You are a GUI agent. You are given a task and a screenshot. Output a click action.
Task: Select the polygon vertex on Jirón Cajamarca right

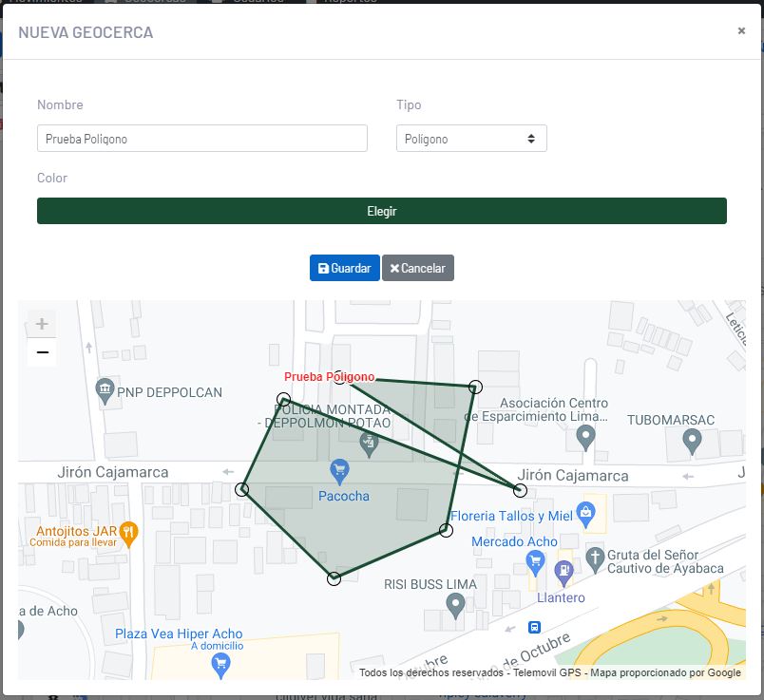click(520, 490)
